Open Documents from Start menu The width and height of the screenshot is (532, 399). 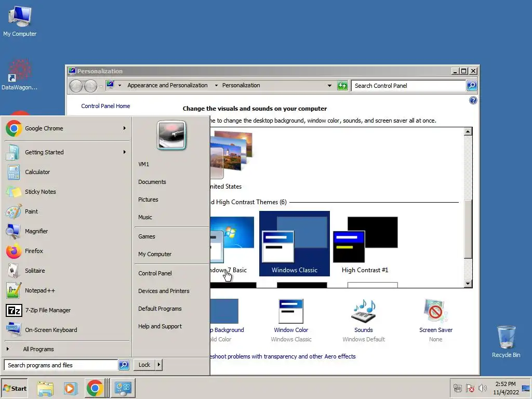tap(152, 182)
